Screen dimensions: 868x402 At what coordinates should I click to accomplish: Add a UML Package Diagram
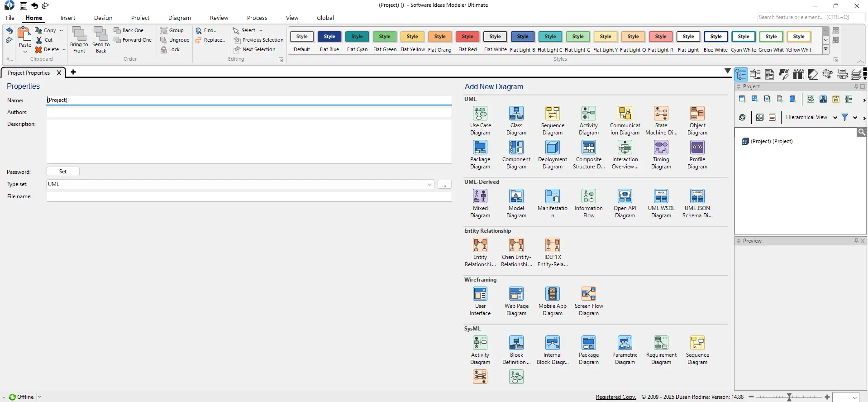[480, 154]
